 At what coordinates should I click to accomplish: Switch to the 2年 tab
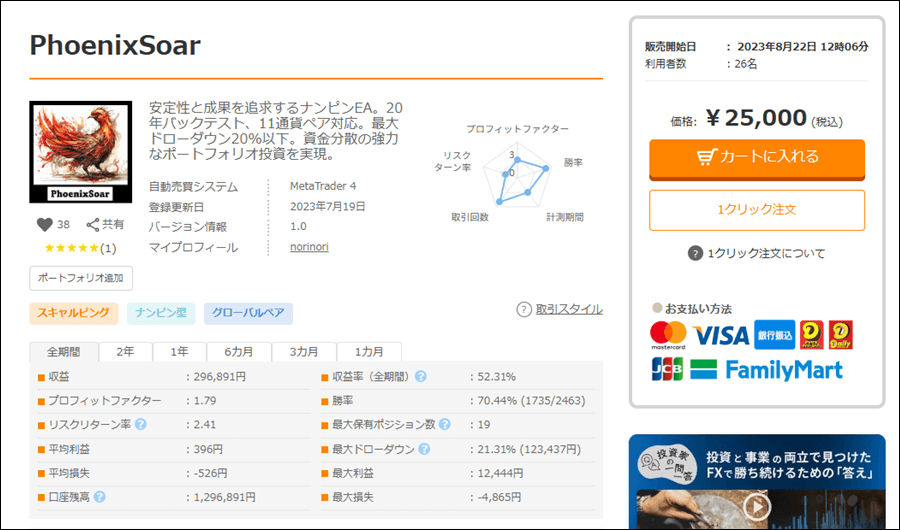pos(125,352)
